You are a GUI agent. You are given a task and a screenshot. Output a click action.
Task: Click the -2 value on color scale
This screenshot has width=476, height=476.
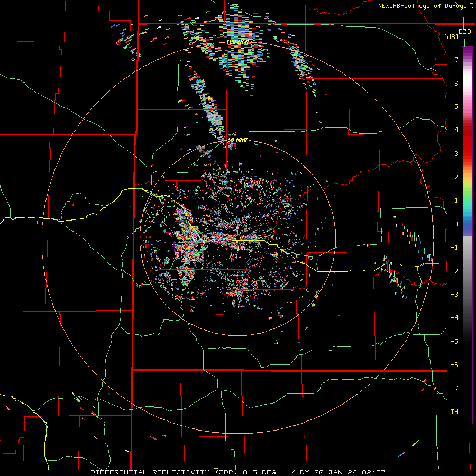coord(454,271)
